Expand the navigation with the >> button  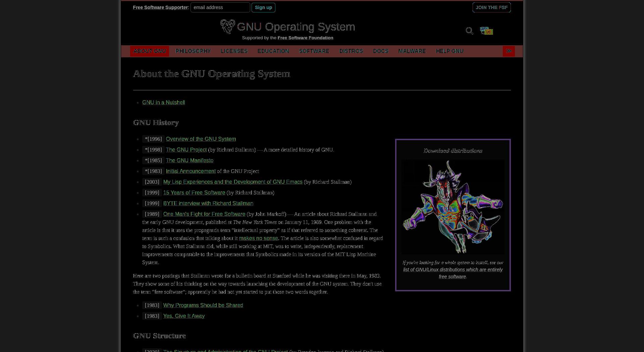coord(508,51)
